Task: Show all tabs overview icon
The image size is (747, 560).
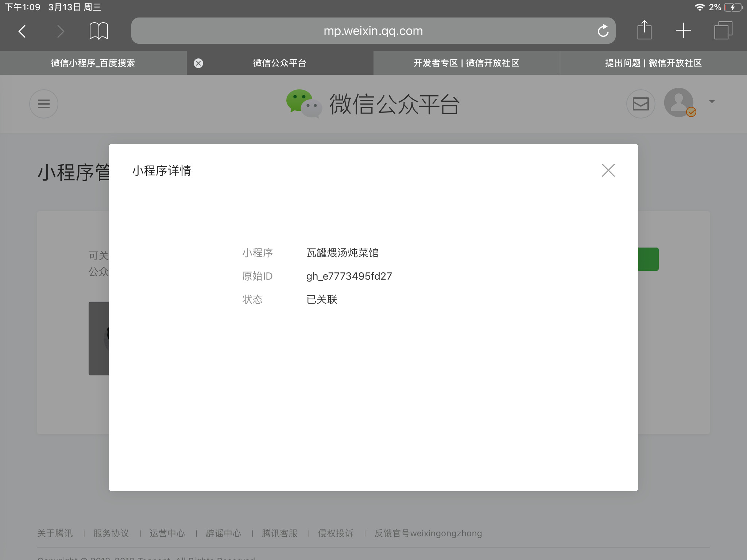Action: [723, 31]
